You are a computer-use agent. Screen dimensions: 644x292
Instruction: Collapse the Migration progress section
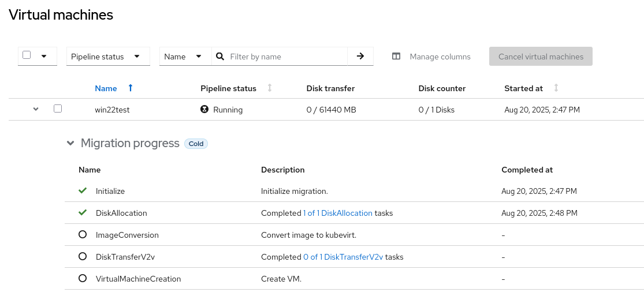(70, 143)
